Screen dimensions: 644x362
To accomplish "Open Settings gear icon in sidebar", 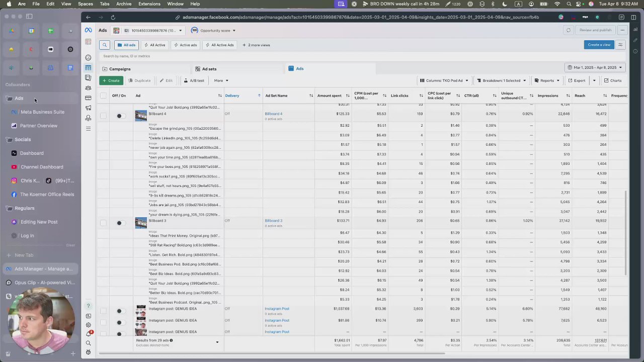I will (x=88, y=325).
